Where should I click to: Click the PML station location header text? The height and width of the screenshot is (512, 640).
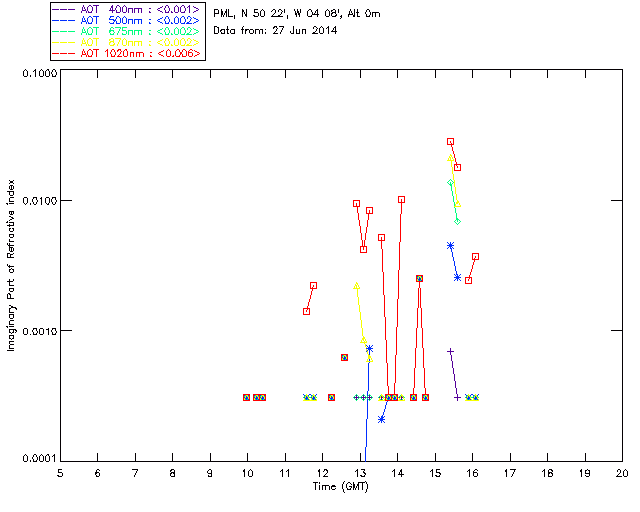coord(297,14)
